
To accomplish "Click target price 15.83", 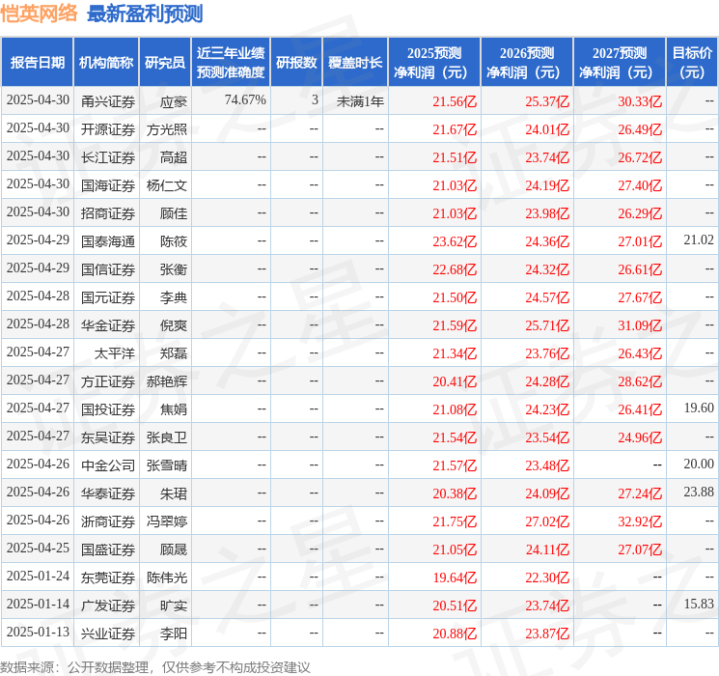I will click(698, 604).
